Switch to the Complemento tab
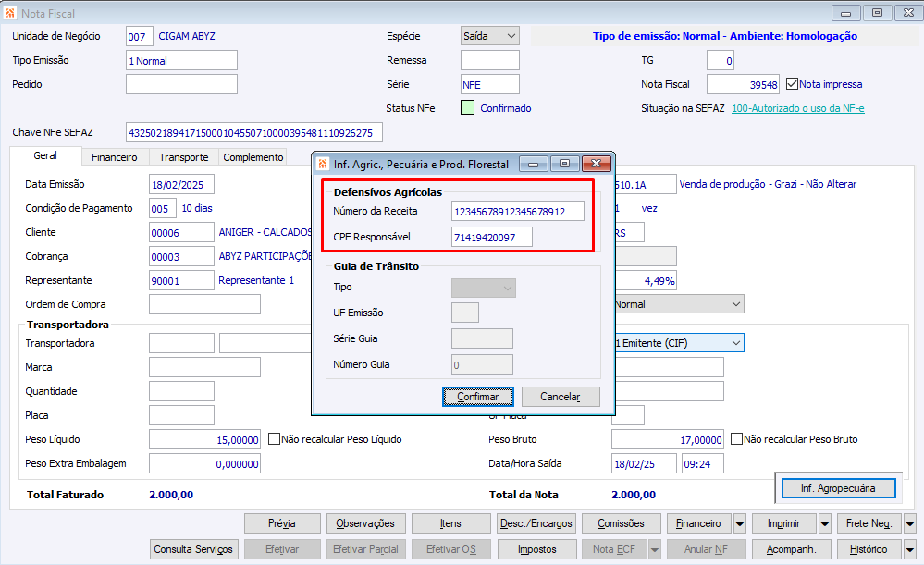This screenshot has width=924, height=565. coord(253,157)
